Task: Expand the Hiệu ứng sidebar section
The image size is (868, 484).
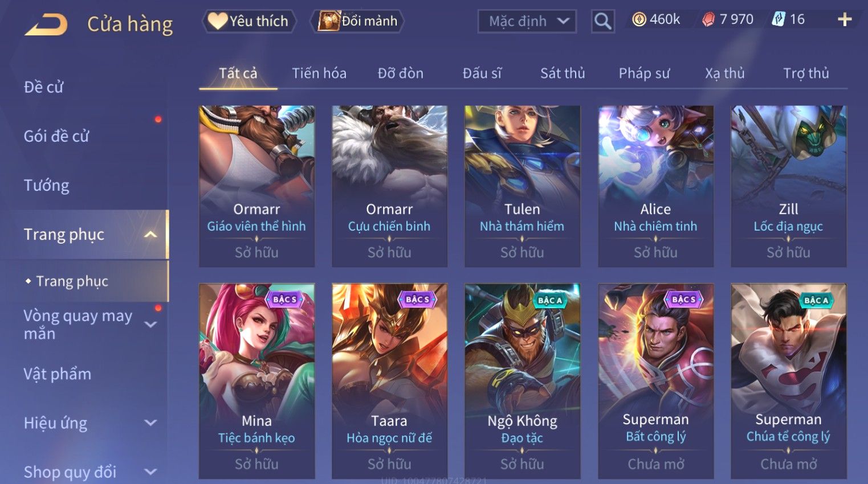Action: coord(150,423)
